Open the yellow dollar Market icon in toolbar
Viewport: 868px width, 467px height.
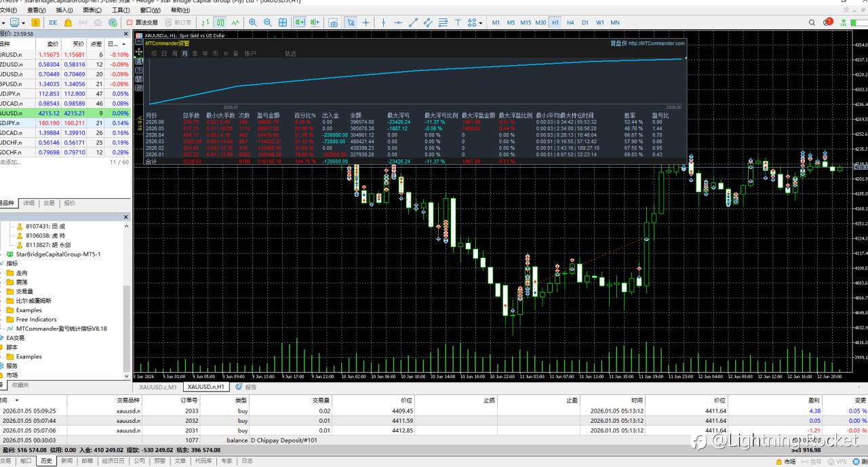click(35, 22)
